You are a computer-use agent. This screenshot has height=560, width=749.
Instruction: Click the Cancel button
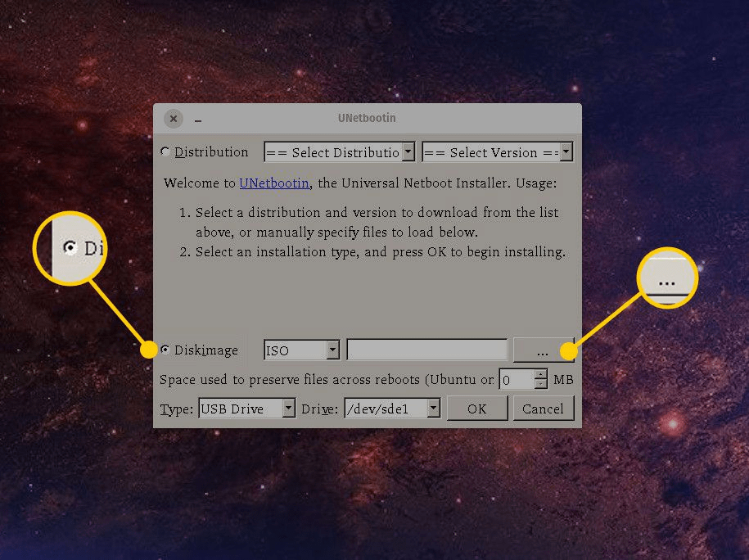pos(543,409)
